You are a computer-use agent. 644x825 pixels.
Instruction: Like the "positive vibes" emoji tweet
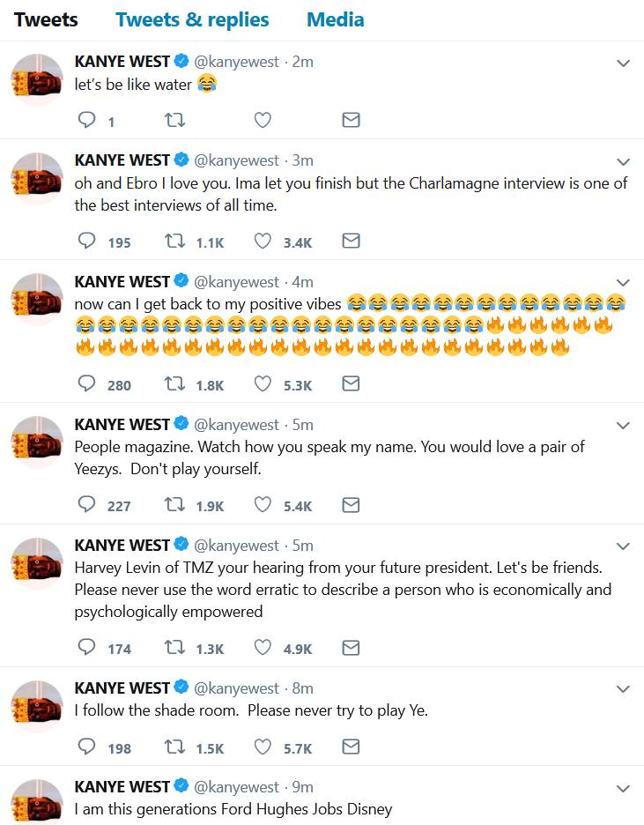[x=263, y=383]
